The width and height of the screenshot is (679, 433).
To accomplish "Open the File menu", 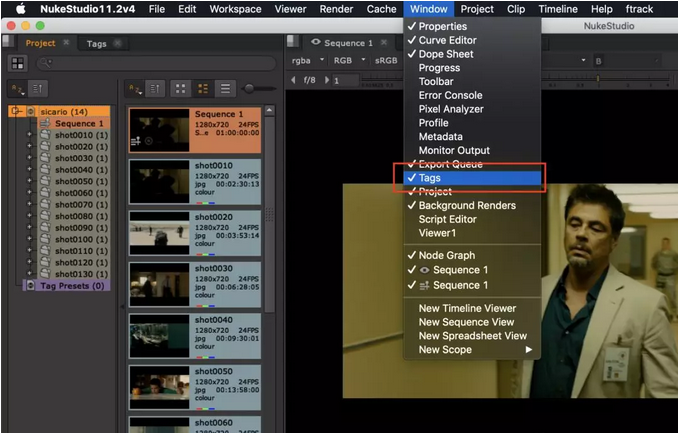I will point(157,9).
